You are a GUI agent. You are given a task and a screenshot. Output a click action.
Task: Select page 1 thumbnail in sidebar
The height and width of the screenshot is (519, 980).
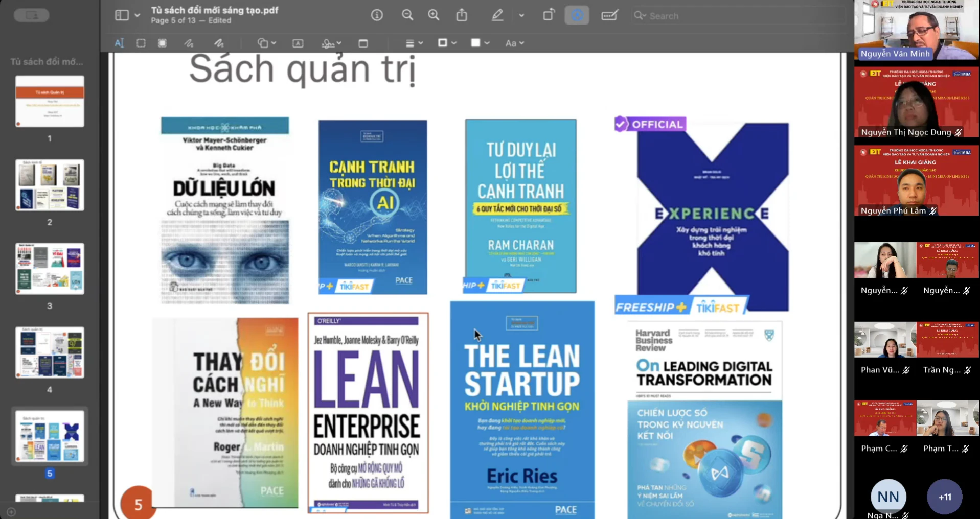point(50,101)
